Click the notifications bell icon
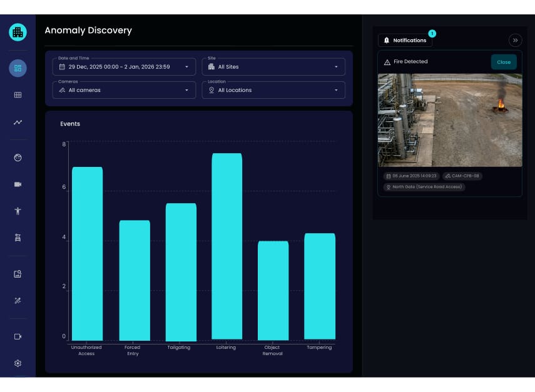Image resolution: width=535 pixels, height=392 pixels. [387, 40]
